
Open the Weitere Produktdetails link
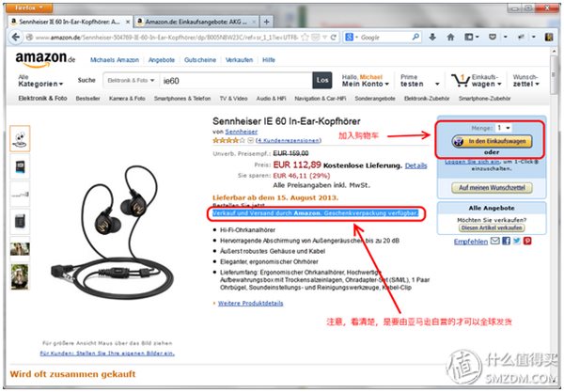[250, 304]
